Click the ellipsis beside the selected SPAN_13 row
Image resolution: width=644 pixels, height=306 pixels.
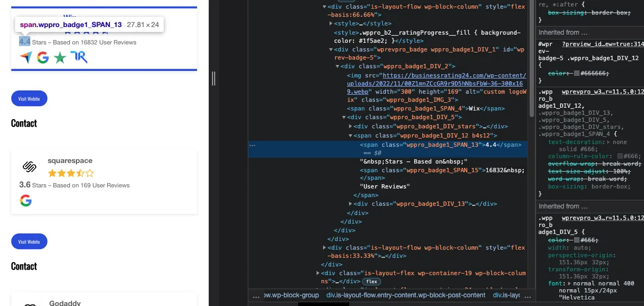pos(252,145)
